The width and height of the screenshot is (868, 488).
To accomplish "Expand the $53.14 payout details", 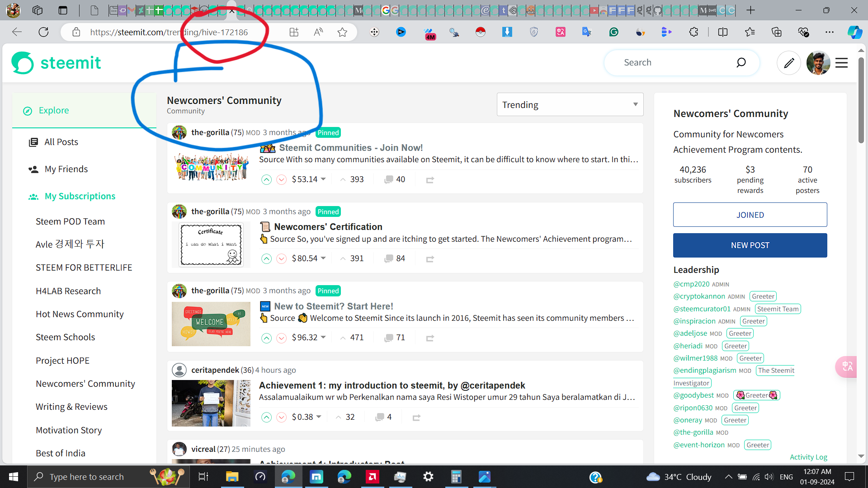I will pyautogui.click(x=309, y=179).
